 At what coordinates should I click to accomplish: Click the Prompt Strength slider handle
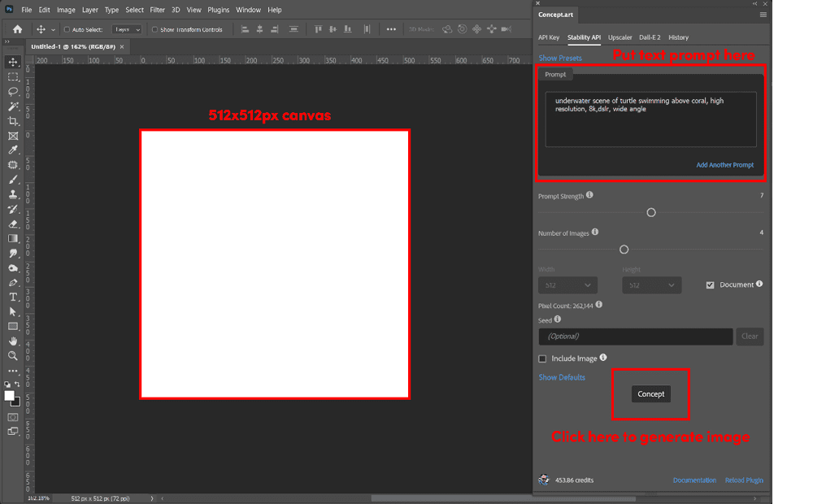coord(651,213)
